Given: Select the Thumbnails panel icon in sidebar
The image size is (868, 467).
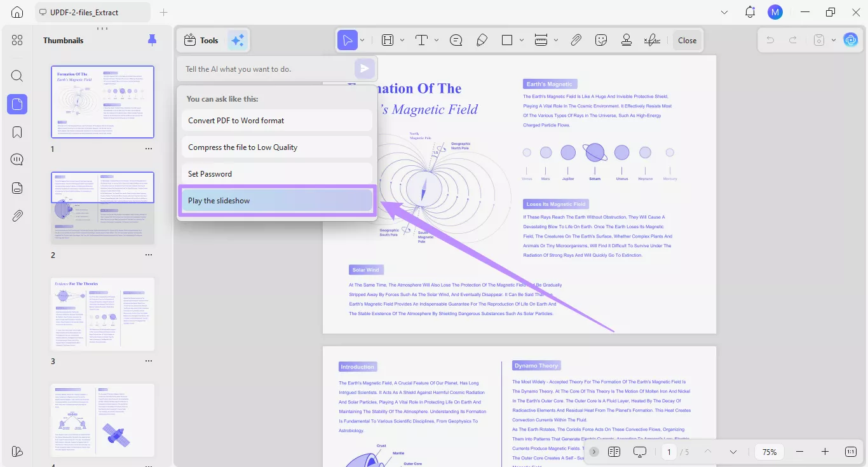Looking at the screenshot, I should pos(17,104).
